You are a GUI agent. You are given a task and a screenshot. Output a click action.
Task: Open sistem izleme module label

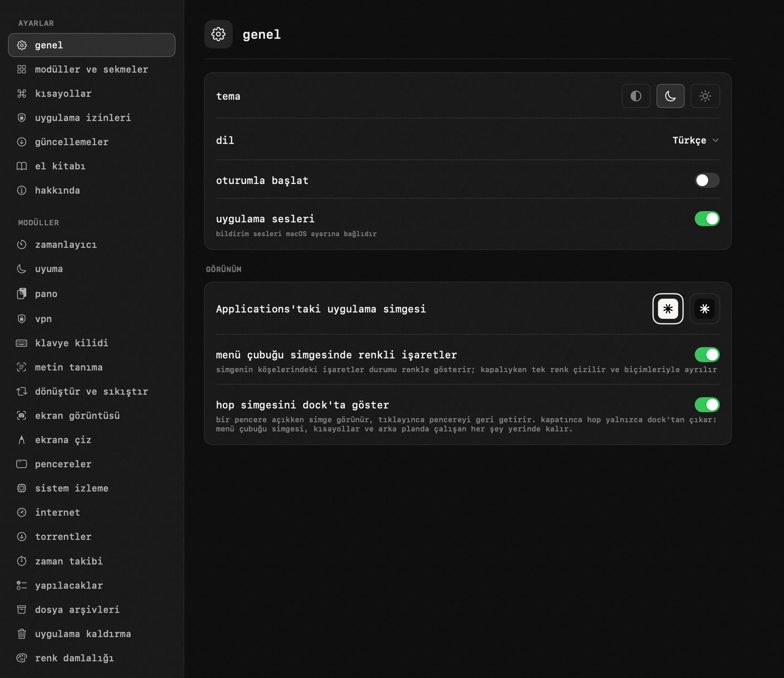(x=72, y=488)
